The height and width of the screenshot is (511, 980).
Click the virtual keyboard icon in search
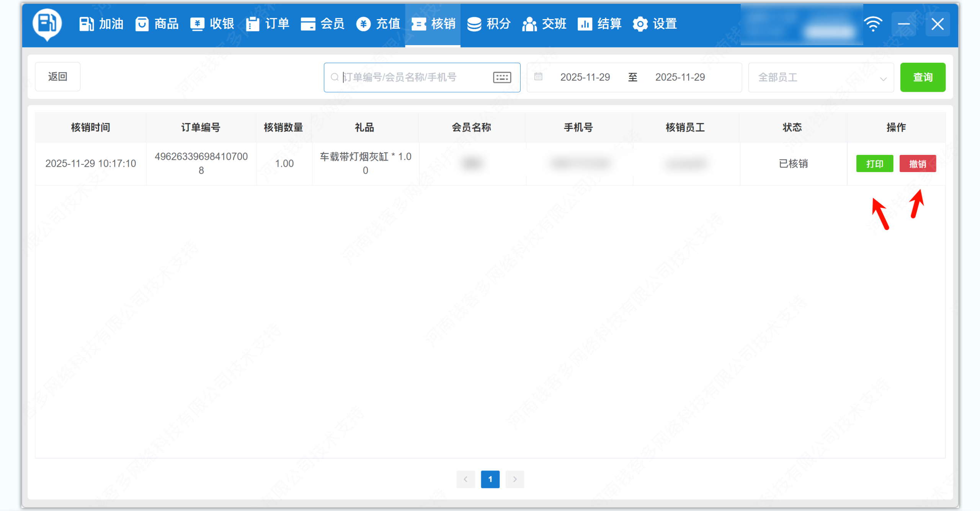coord(502,77)
